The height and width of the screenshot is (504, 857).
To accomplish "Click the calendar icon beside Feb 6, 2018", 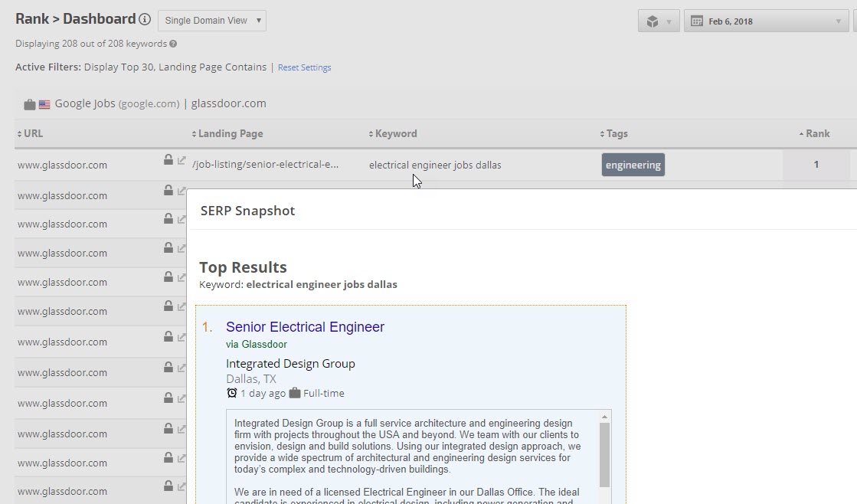I will 697,21.
